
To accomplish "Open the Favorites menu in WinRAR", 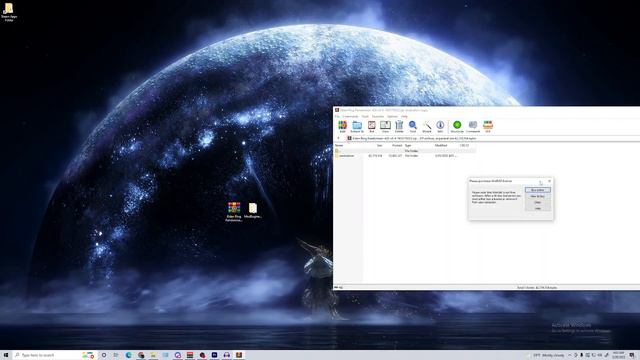I will 378,116.
